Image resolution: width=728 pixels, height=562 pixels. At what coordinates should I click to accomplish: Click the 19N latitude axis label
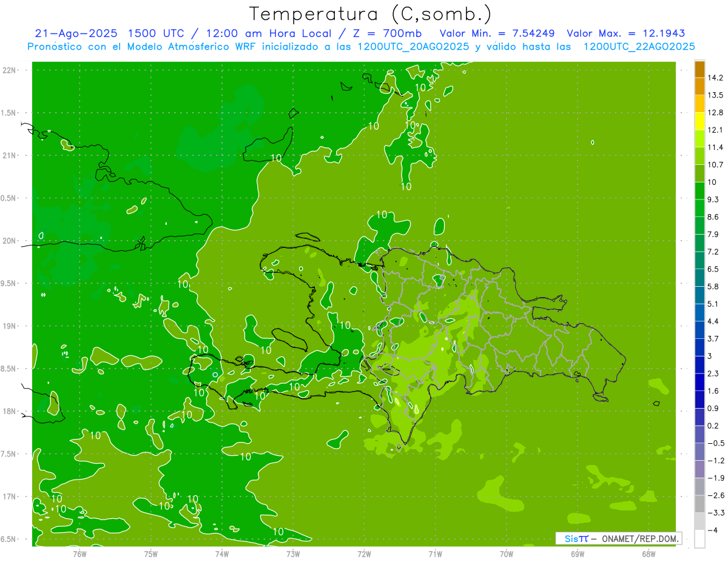[8, 326]
